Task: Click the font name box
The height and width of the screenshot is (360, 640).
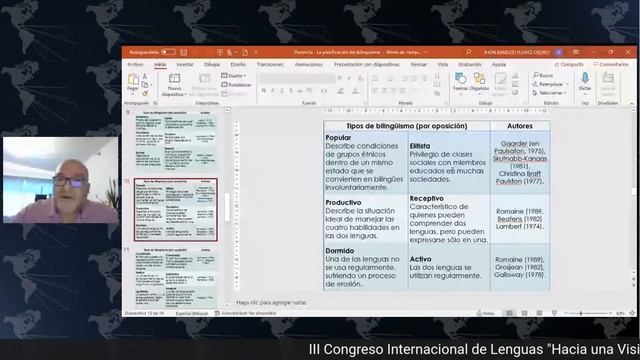Action: (x=297, y=78)
